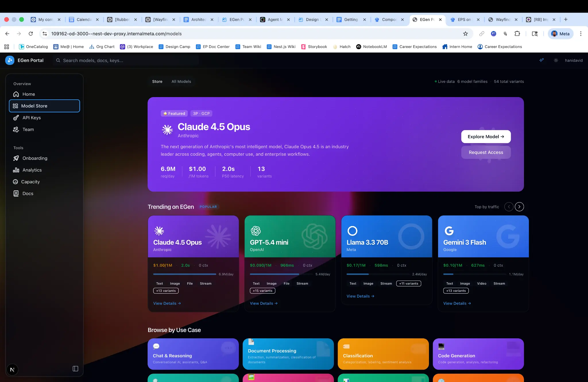Viewport: 588px width, 382px height.
Task: Open Classification use case card
Action: (x=383, y=354)
